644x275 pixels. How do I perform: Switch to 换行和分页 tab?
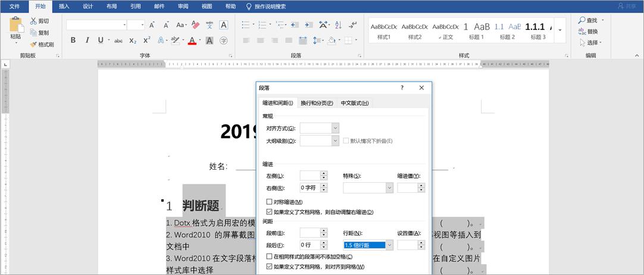[317, 103]
